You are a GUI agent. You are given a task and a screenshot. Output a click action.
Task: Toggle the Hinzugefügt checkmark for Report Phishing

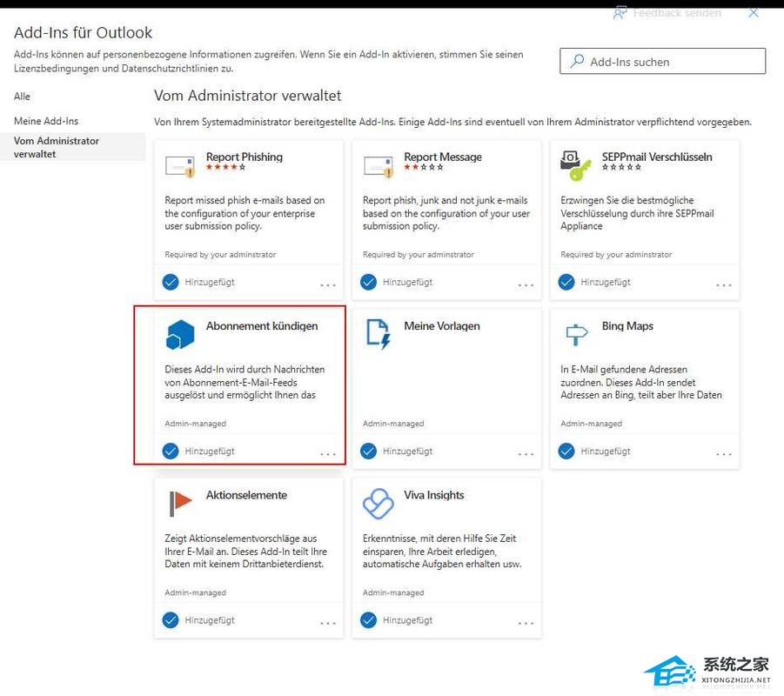click(x=171, y=282)
